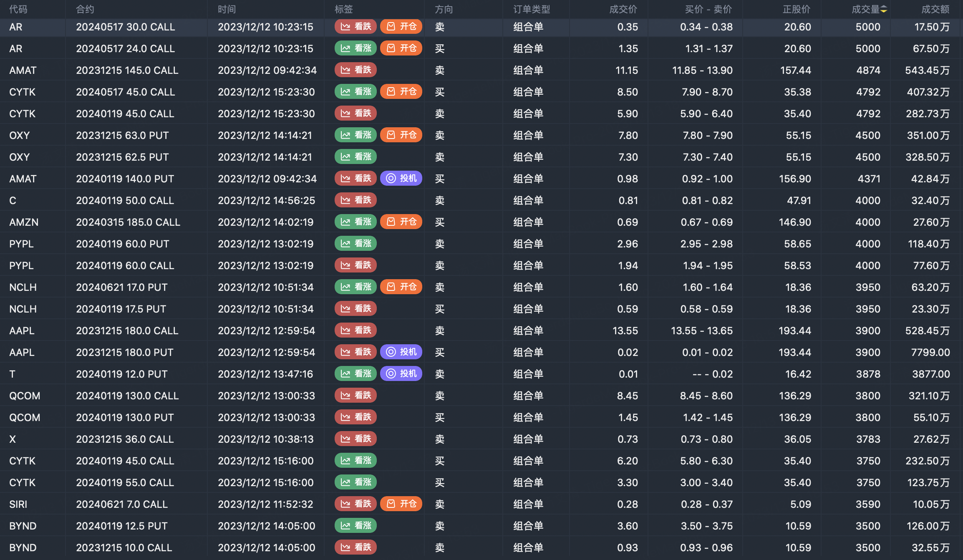Click the 开仓 tag on AR 24.0 CALL row

tap(401, 48)
